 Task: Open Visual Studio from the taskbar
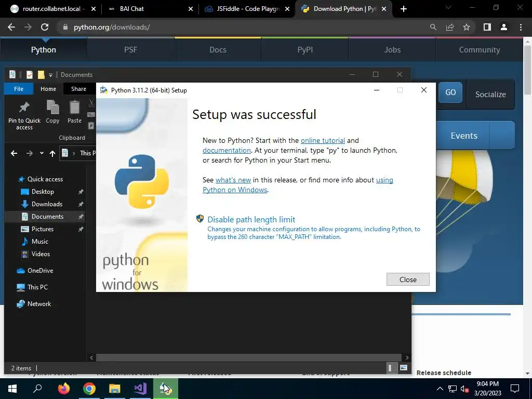click(140, 389)
